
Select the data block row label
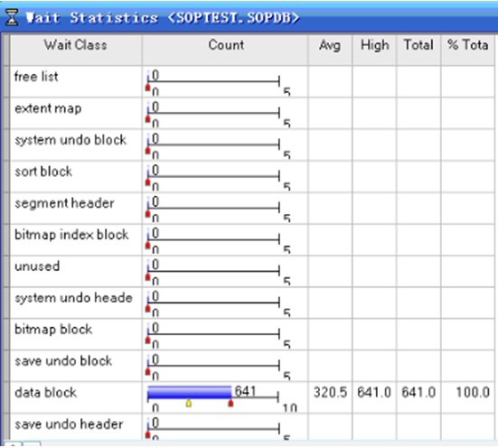(46, 393)
